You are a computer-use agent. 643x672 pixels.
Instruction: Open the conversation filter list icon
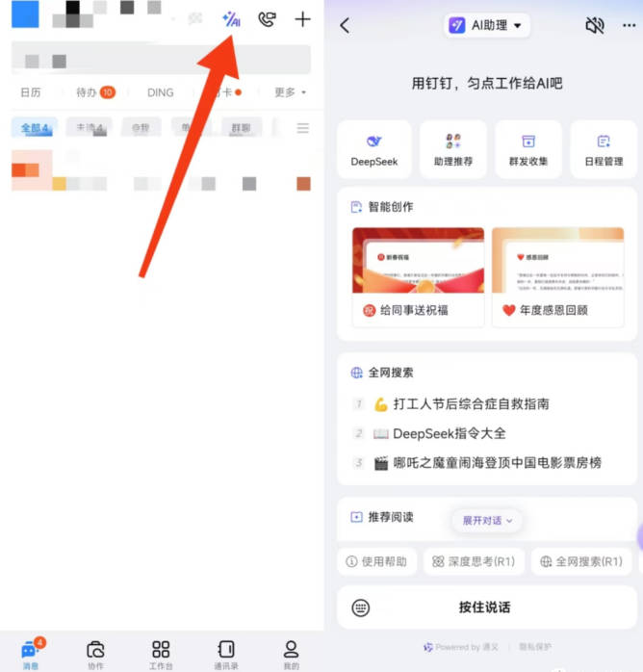[303, 128]
